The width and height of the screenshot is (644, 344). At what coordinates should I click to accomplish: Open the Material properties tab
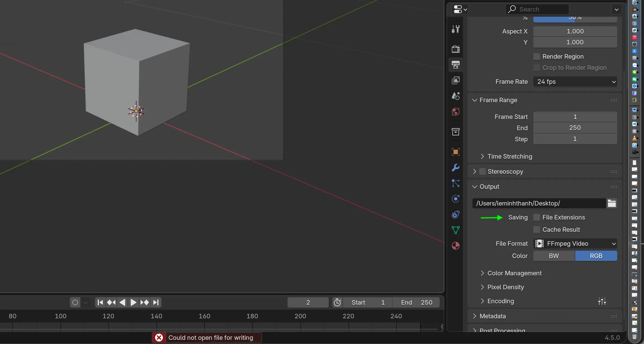point(456,246)
